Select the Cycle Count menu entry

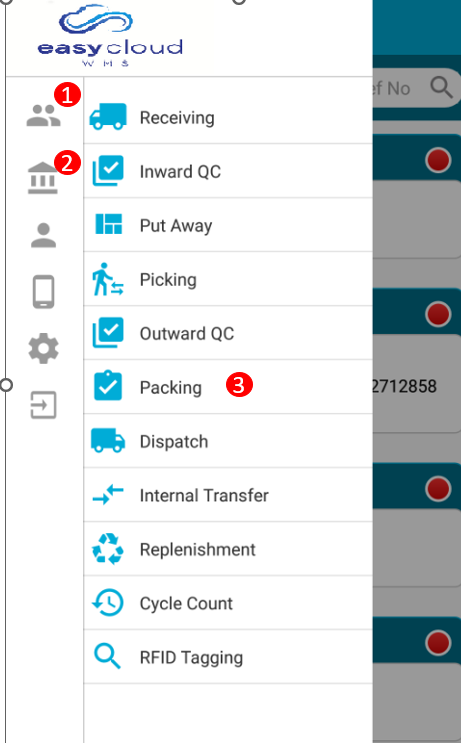[x=228, y=603]
